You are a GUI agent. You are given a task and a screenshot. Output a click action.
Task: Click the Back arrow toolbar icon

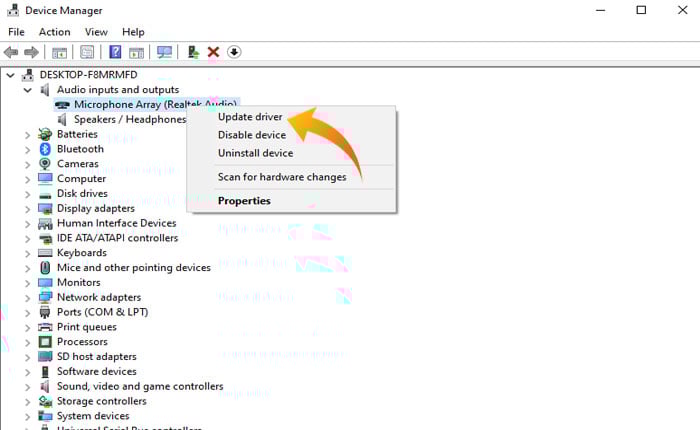12,52
